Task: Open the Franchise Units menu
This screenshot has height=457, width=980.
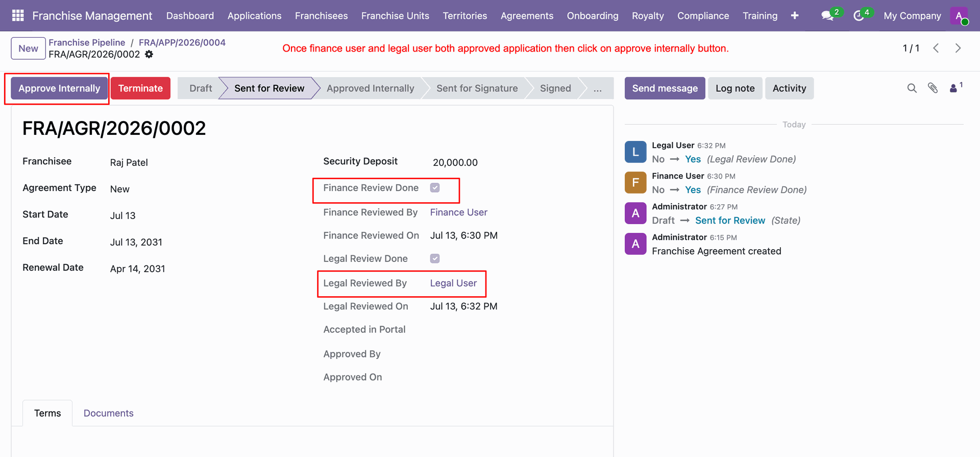Action: pos(395,16)
